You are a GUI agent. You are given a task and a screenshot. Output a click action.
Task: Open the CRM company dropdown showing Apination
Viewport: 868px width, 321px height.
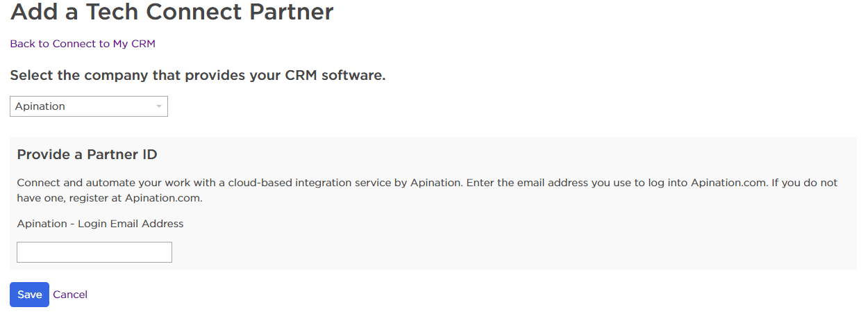pyautogui.click(x=88, y=106)
